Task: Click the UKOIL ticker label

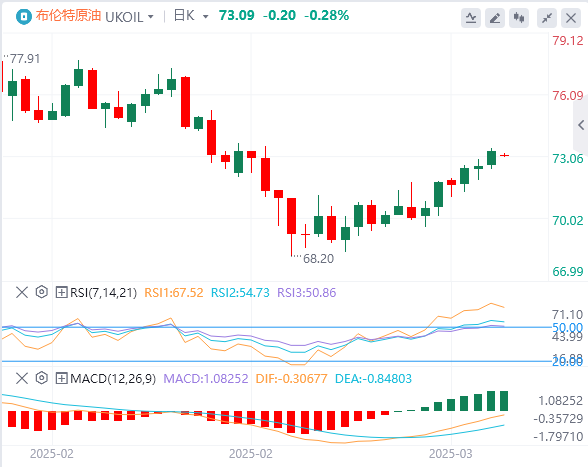Action: tap(124, 17)
